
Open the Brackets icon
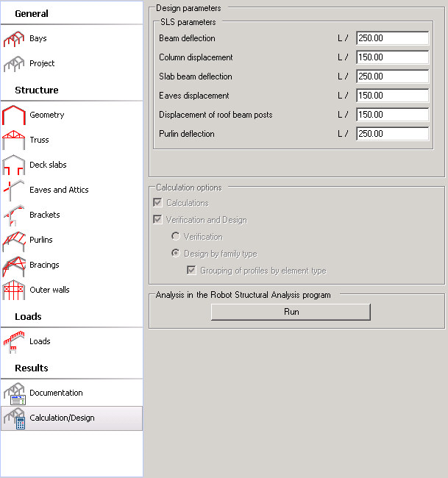14,215
